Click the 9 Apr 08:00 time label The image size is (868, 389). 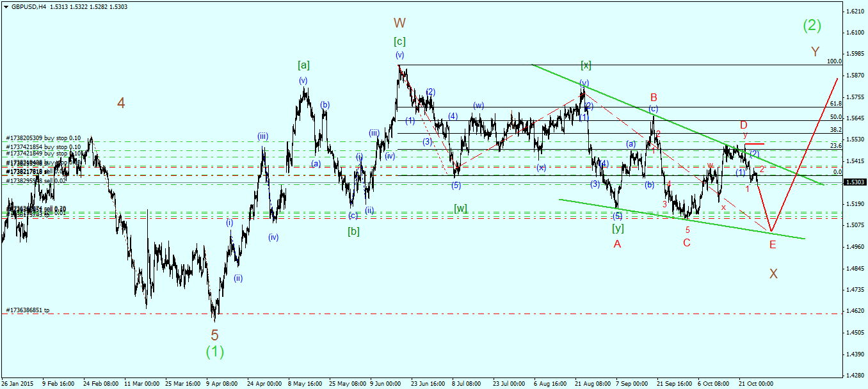[x=221, y=384]
